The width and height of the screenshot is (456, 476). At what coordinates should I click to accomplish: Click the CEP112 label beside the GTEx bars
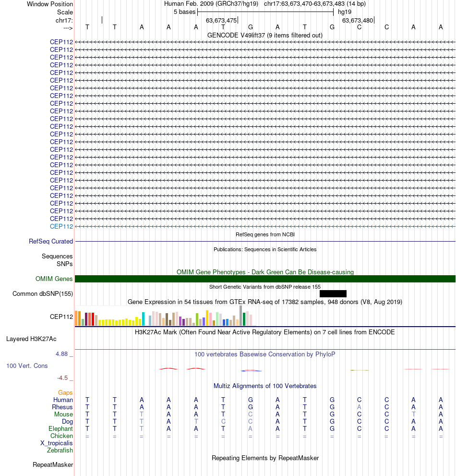[61, 317]
